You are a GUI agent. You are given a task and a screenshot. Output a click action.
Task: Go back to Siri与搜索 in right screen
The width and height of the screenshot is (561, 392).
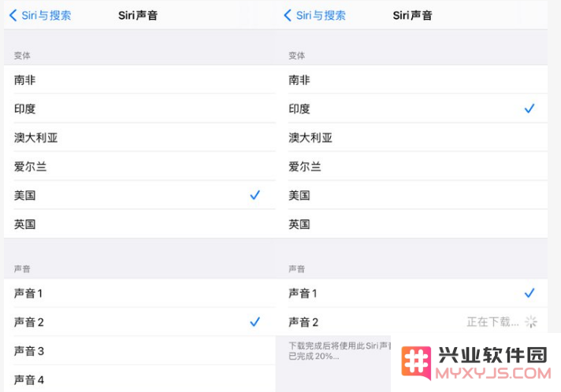click(x=315, y=16)
